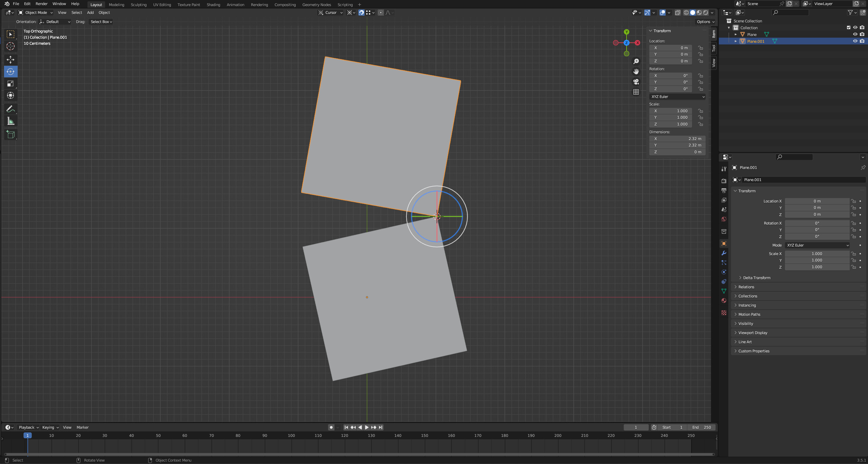Toggle camera view icon in viewport

[x=636, y=82]
